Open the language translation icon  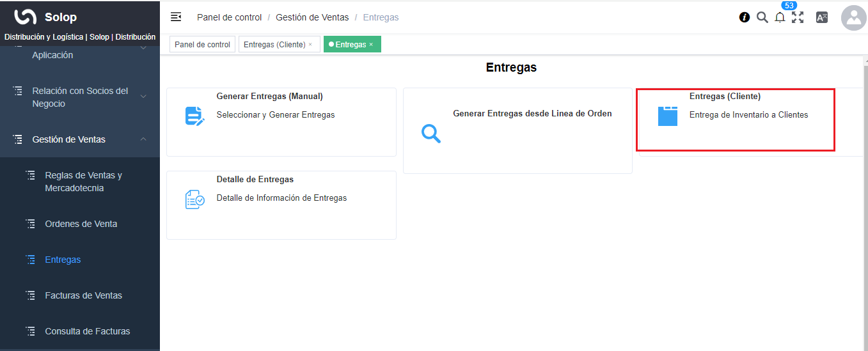pos(822,17)
